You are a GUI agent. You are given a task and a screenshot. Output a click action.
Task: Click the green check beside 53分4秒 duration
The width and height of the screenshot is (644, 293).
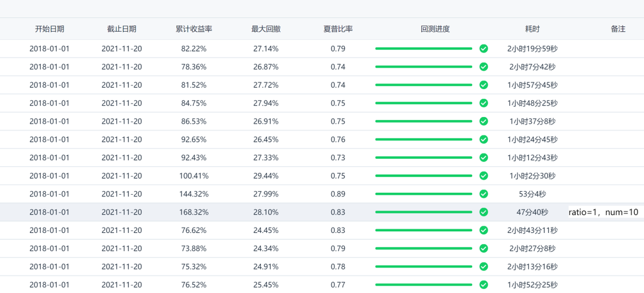coord(484,194)
